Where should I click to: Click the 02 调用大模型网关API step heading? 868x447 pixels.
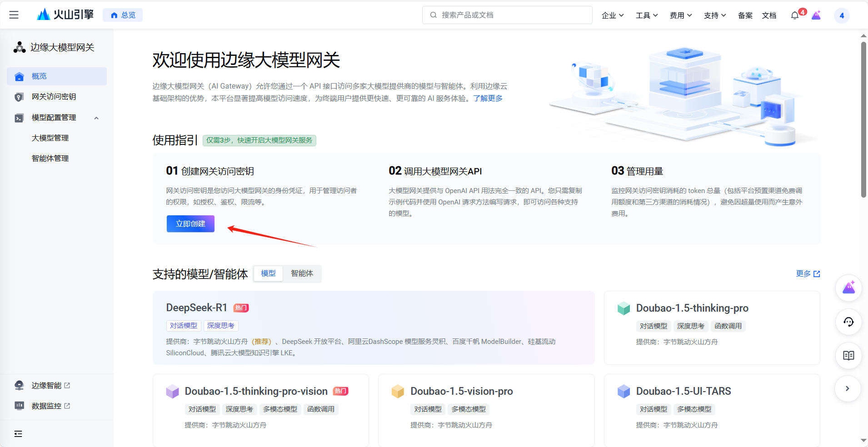pyautogui.click(x=435, y=171)
